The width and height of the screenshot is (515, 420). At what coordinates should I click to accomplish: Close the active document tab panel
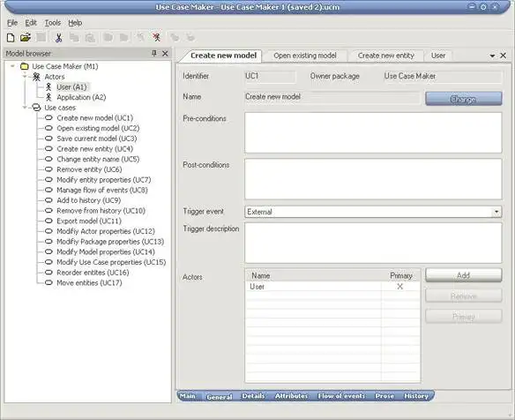[503, 56]
